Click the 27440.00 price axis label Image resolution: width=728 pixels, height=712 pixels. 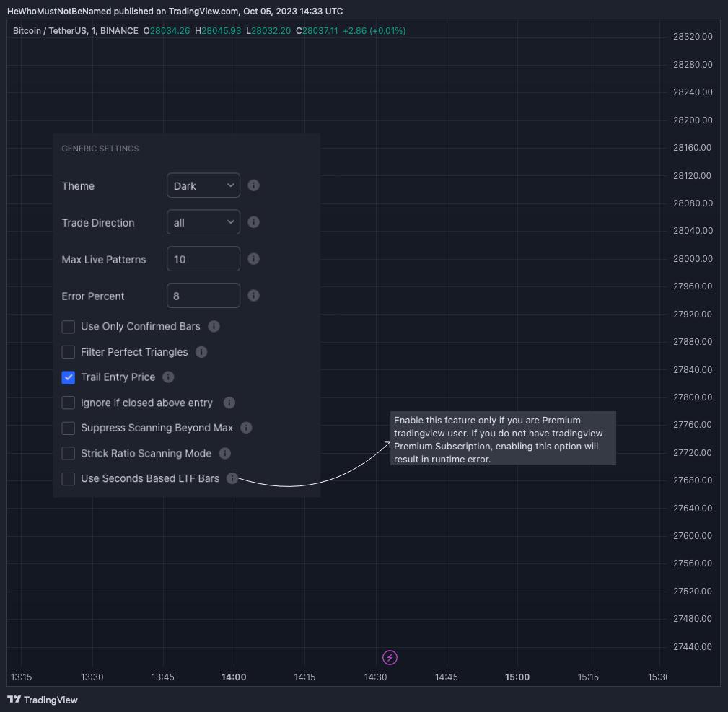point(693,646)
